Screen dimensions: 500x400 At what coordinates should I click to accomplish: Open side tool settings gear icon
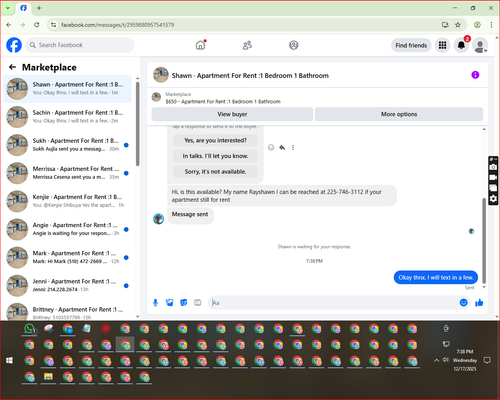(x=493, y=199)
